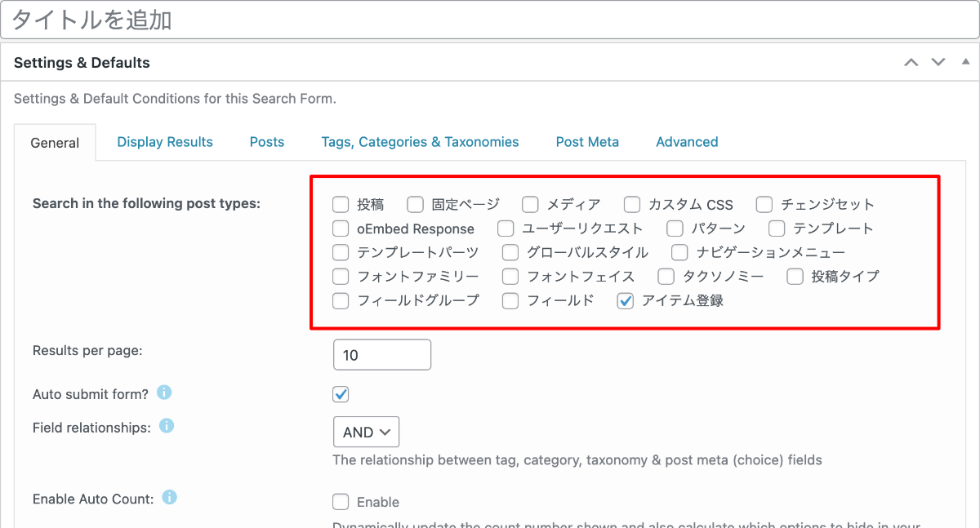Click info icon beside Enable Auto Count
Screen dimensions: 980x528
pyautogui.click(x=170, y=498)
